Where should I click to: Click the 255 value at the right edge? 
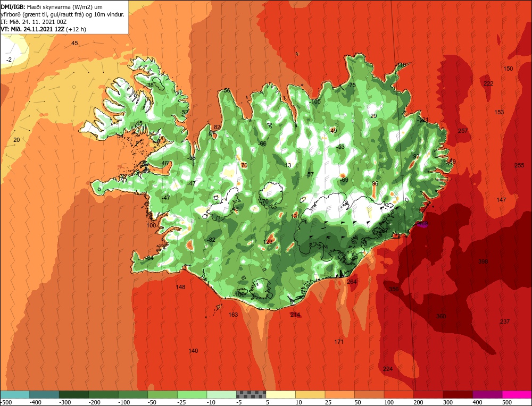coord(519,165)
